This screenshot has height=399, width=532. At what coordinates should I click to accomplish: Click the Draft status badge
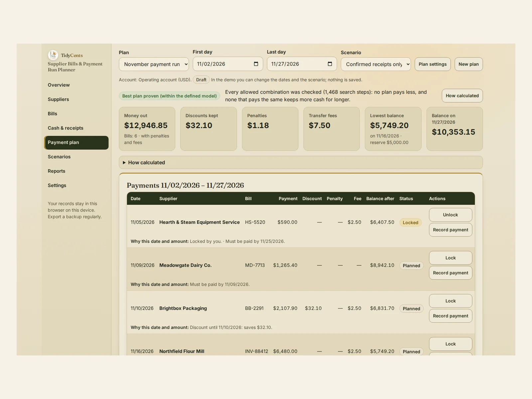click(201, 80)
